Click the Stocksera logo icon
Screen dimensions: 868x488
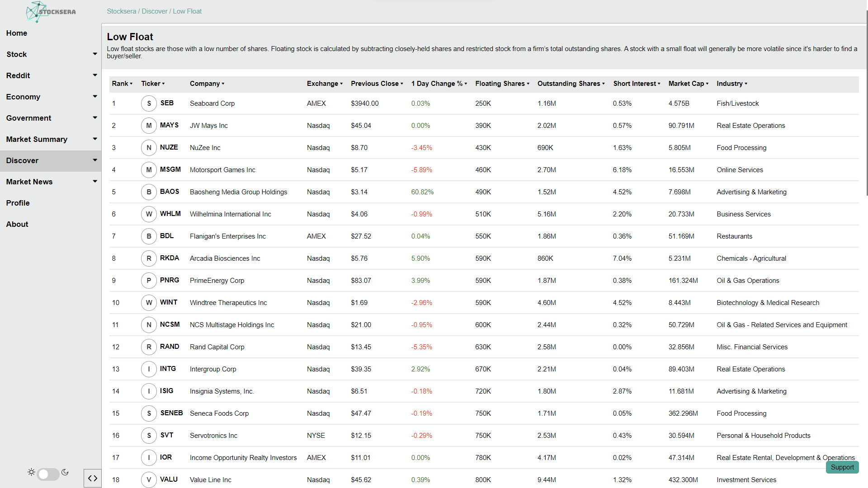[36, 11]
